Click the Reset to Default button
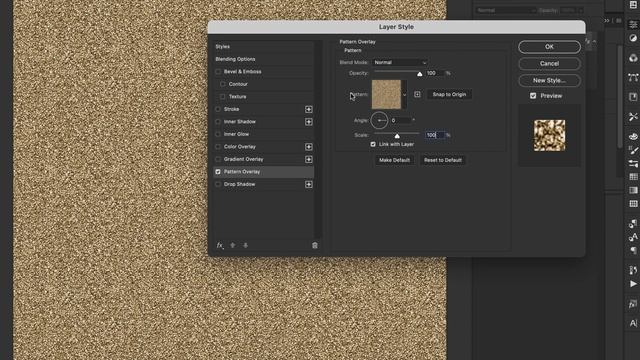Viewport: 640px width, 360px height. point(442,160)
